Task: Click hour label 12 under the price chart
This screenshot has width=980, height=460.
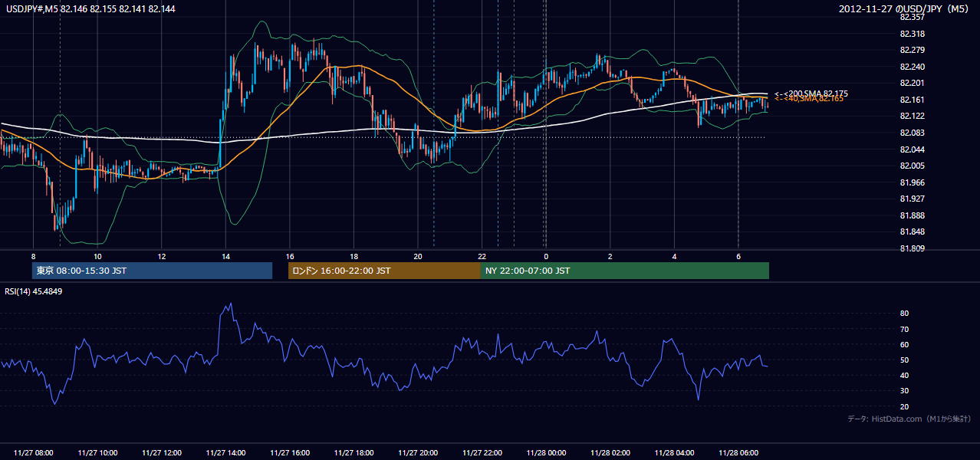Action: point(162,256)
